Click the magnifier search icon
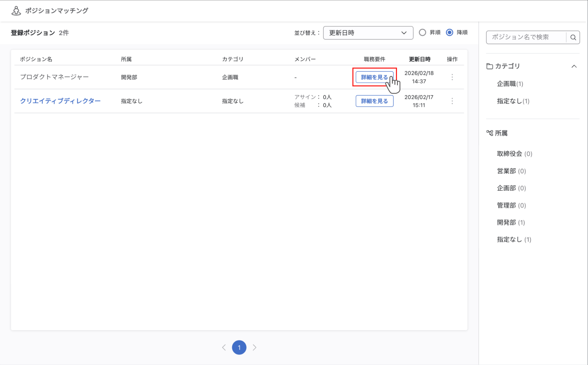Image resolution: width=588 pixels, height=365 pixels. pyautogui.click(x=573, y=37)
